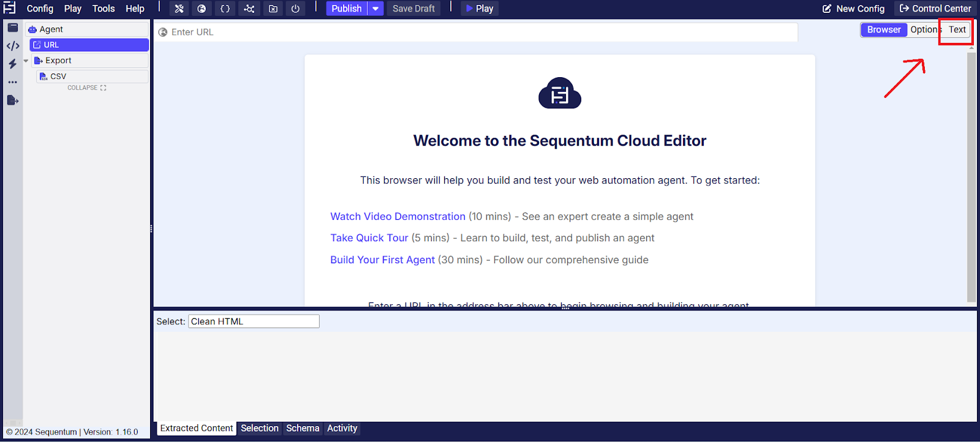Click the Version 1.16.0 footer text
The image size is (980, 442).
(x=111, y=432)
